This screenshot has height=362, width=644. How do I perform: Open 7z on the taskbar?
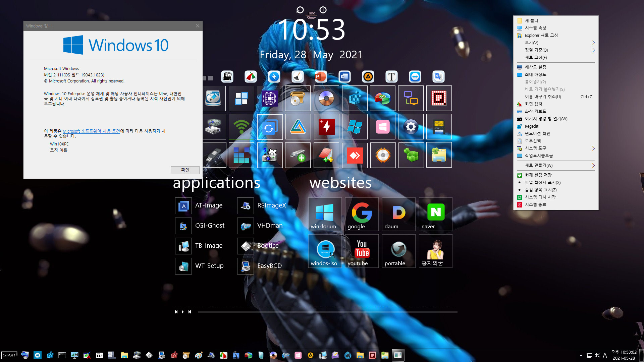pos(99,355)
